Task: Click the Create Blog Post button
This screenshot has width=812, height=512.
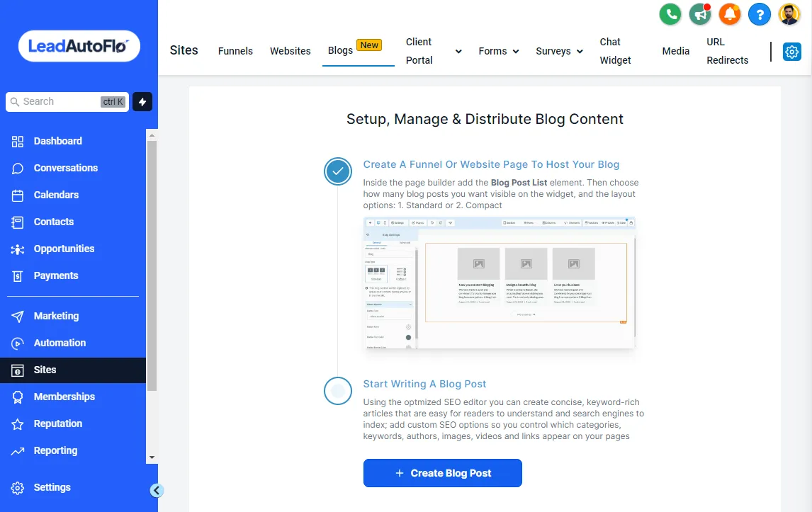Action: pyautogui.click(x=442, y=473)
